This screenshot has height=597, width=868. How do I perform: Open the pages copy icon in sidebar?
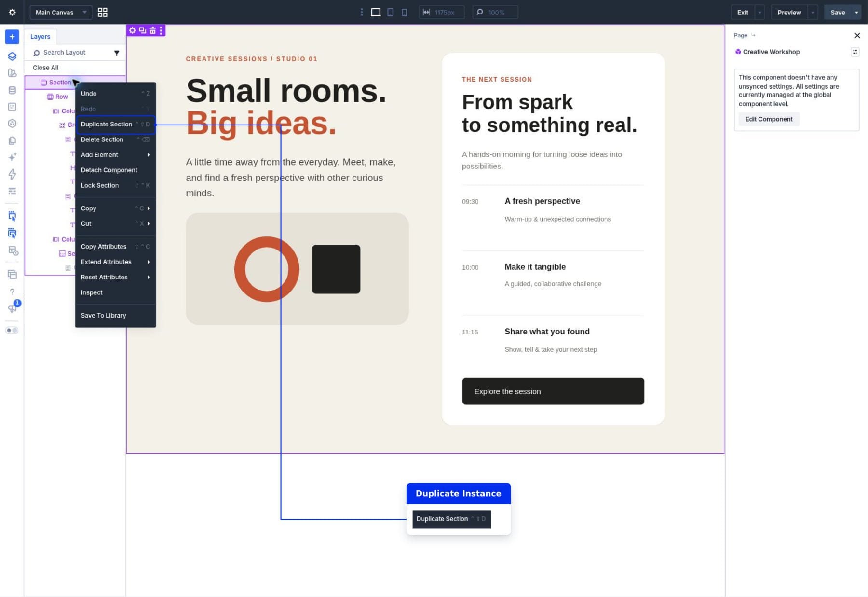pyautogui.click(x=12, y=140)
